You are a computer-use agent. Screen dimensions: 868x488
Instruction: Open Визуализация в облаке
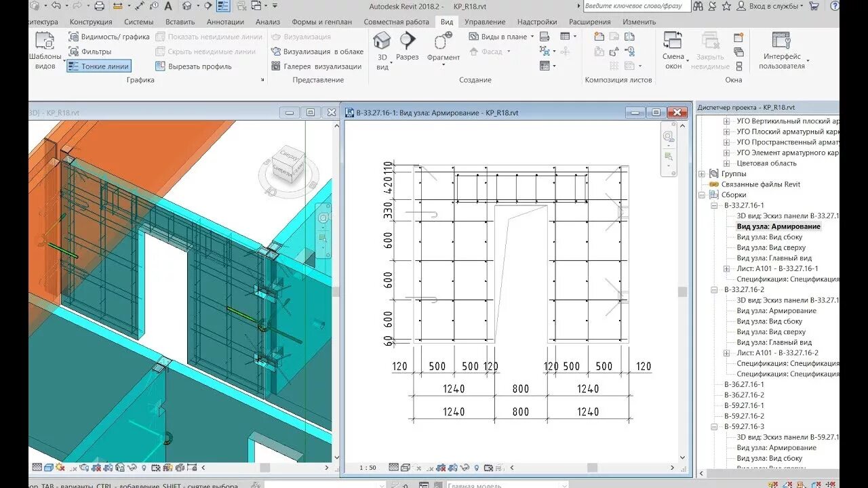[317, 52]
